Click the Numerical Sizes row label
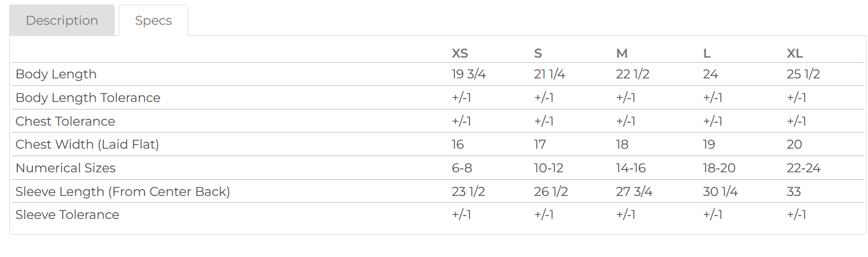The height and width of the screenshot is (257, 868). click(x=66, y=168)
